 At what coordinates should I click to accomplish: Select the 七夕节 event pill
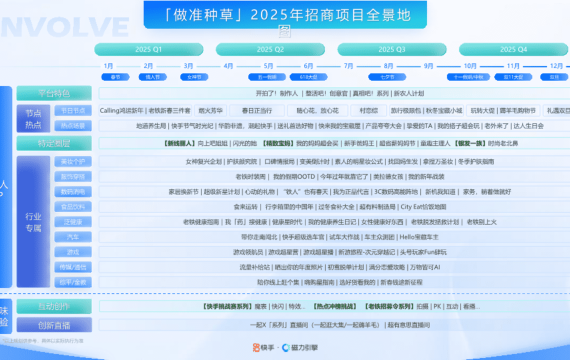coord(387,77)
